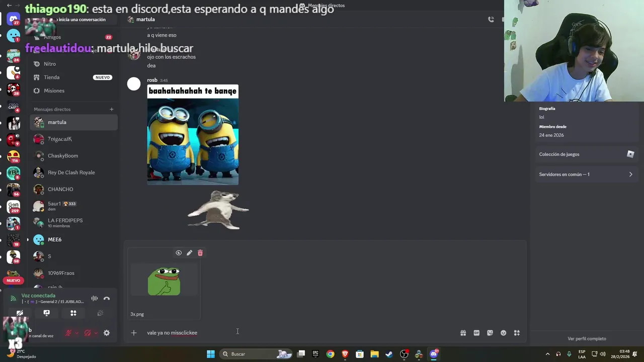The height and width of the screenshot is (362, 644).
Task: Spoiler-mark attachment 3x.png with eye icon
Action: pyautogui.click(x=179, y=253)
